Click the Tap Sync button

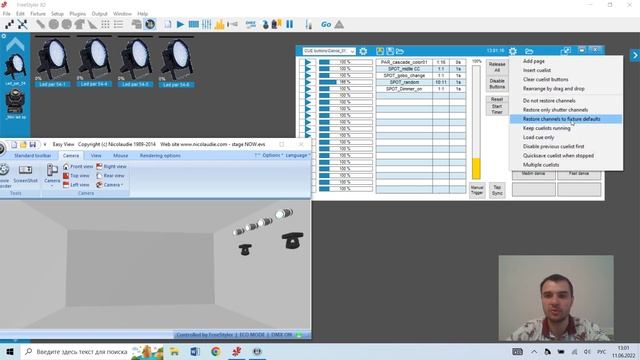point(497,190)
